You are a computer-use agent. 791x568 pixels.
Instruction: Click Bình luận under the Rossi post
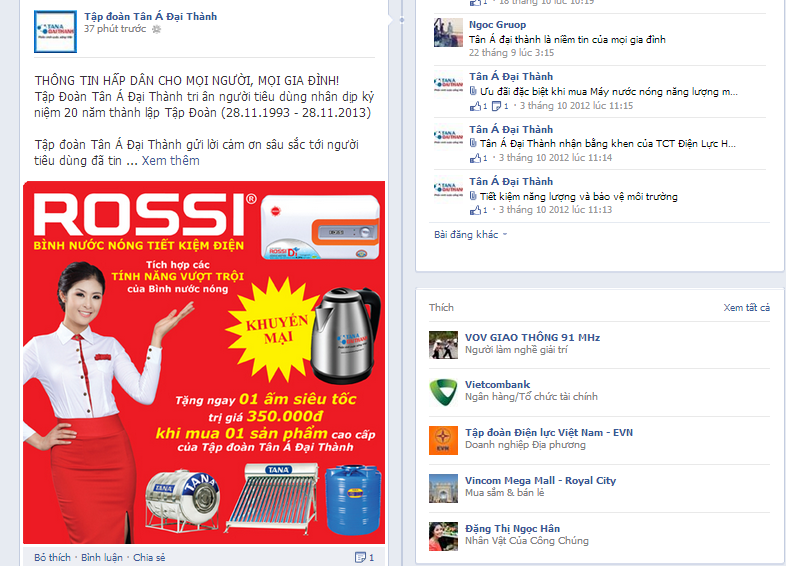point(102,557)
